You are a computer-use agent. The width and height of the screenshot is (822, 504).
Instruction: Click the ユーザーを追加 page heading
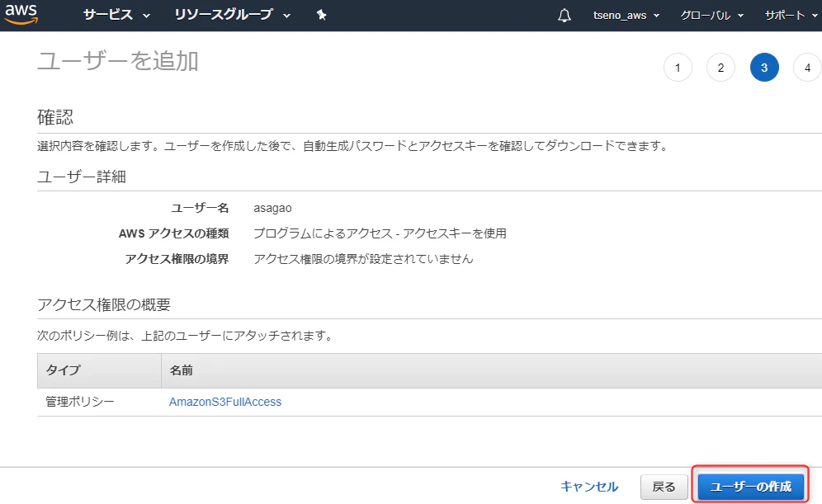pyautogui.click(x=118, y=61)
